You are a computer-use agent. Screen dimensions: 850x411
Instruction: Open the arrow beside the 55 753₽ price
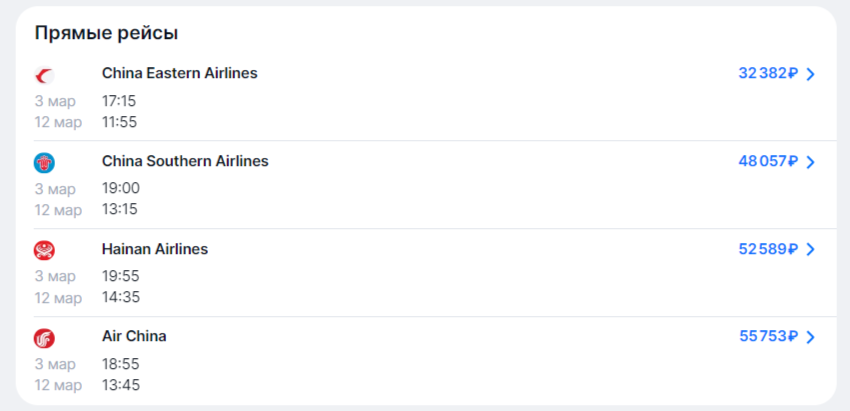click(810, 337)
